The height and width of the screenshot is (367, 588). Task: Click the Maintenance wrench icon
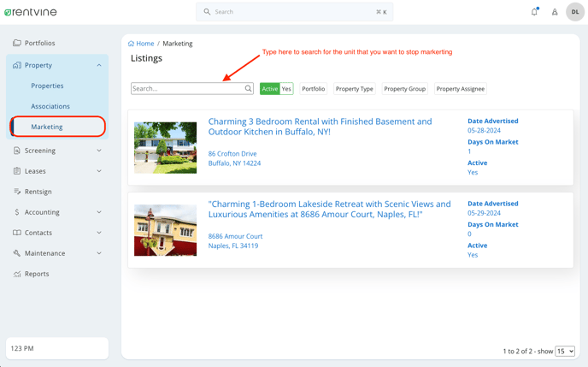tap(17, 253)
